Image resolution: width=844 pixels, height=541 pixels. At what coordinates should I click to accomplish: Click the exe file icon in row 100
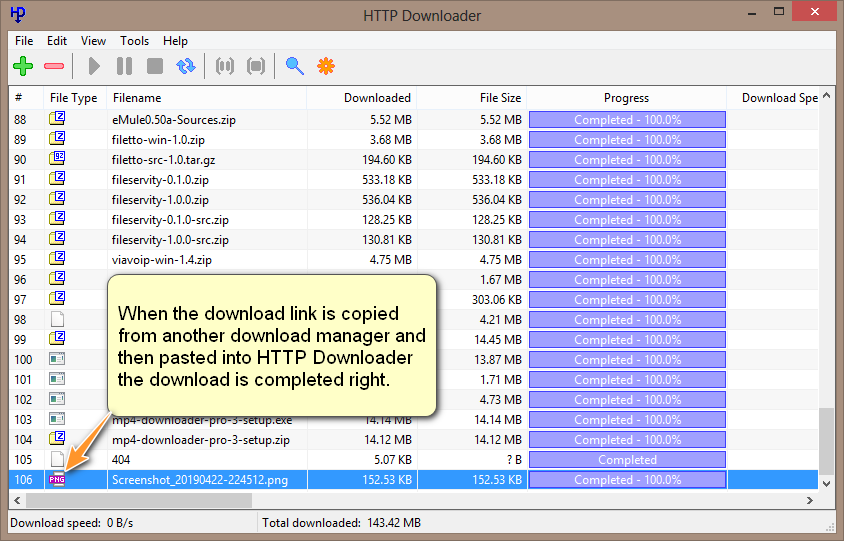57,359
